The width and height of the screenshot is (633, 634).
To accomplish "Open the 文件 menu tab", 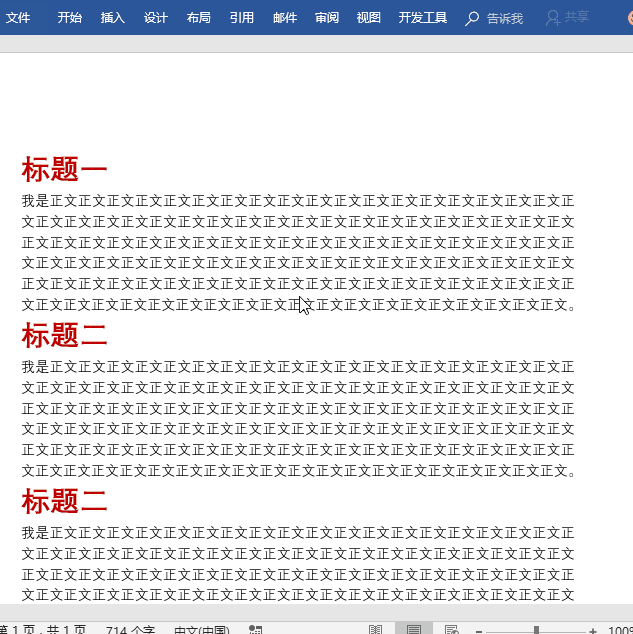I will coord(18,18).
